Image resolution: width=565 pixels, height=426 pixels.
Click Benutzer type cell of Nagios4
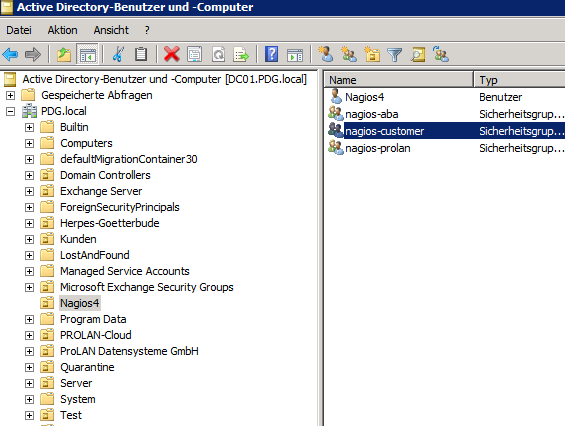pyautogui.click(x=501, y=97)
